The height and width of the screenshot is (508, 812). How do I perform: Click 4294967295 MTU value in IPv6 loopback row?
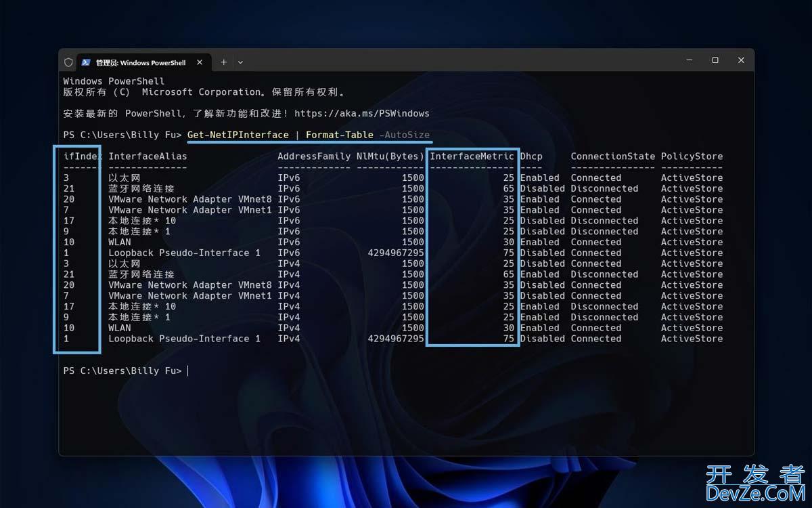(396, 253)
